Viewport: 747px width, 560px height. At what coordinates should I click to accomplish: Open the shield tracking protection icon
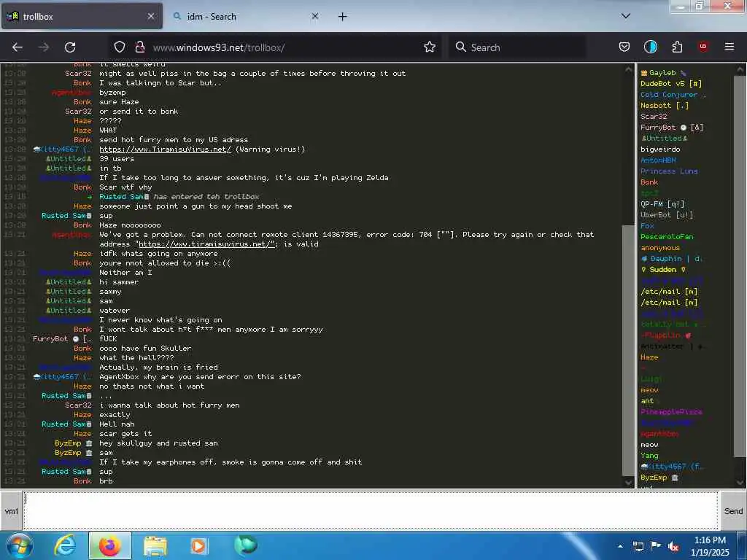pos(120,47)
